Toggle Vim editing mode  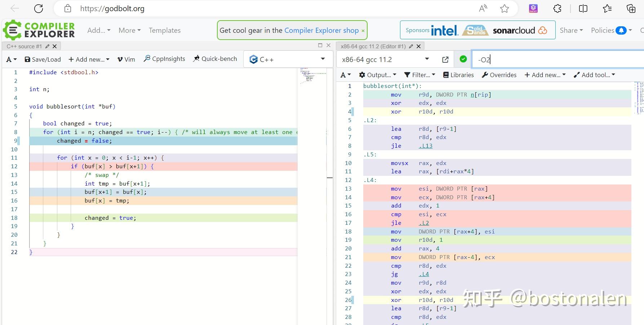tap(126, 59)
